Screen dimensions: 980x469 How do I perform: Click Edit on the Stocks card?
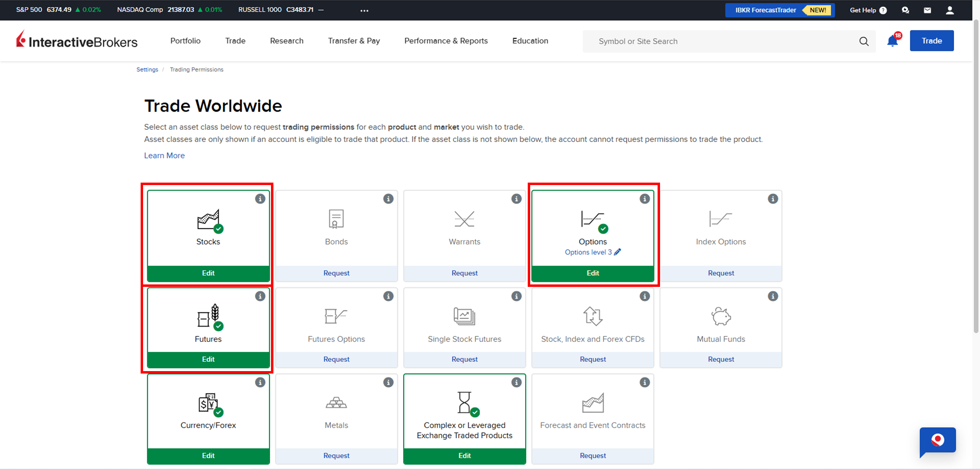[208, 273]
